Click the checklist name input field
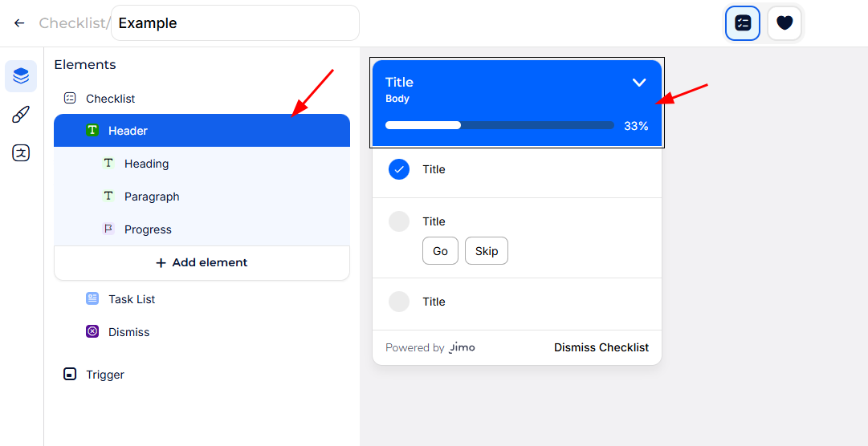Image resolution: width=868 pixels, height=446 pixels. pos(234,23)
